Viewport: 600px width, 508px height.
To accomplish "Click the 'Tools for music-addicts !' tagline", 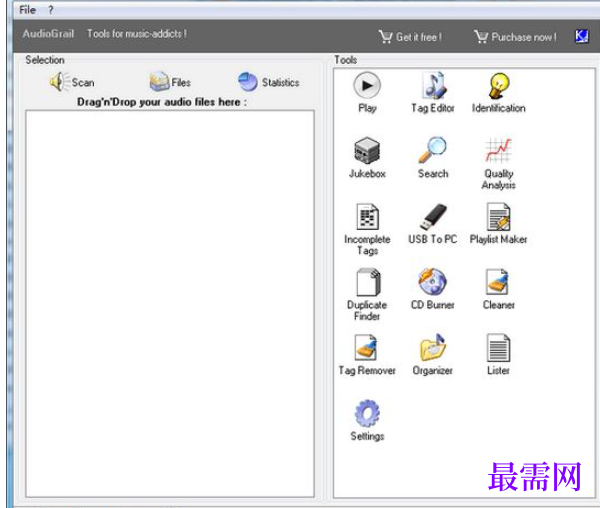I will (x=137, y=34).
